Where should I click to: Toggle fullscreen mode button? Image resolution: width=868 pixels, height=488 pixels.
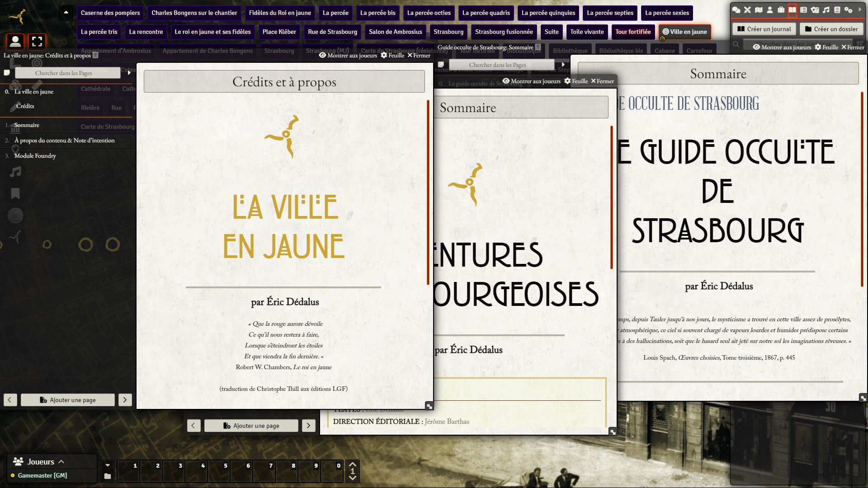pos(37,42)
